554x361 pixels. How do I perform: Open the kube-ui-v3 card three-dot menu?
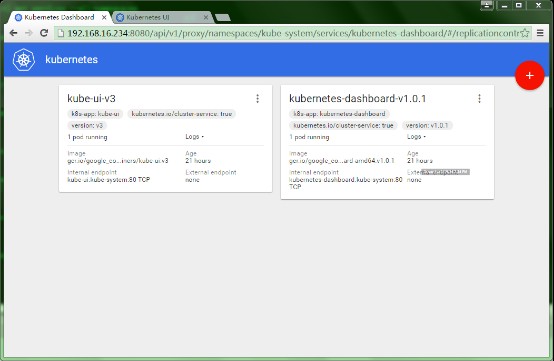(x=258, y=99)
